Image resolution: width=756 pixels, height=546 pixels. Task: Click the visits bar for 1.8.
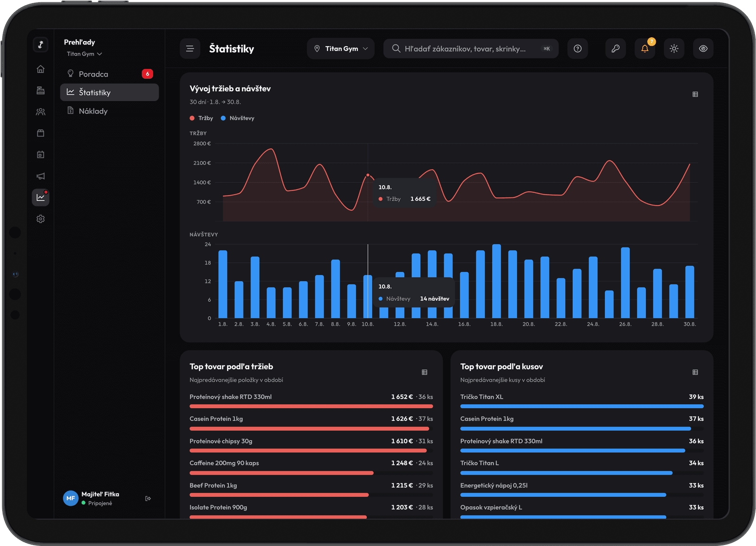pyautogui.click(x=223, y=284)
